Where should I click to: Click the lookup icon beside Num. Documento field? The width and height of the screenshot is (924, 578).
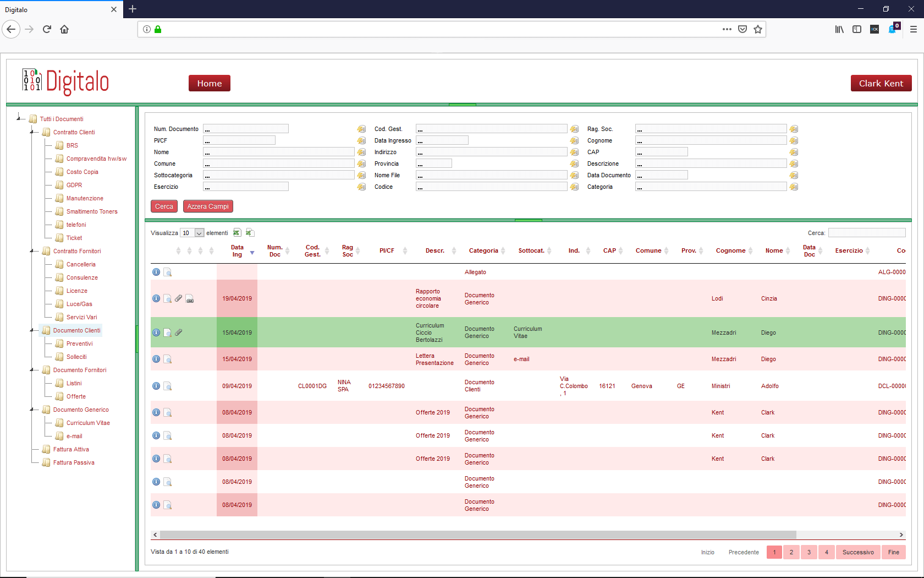pos(361,129)
